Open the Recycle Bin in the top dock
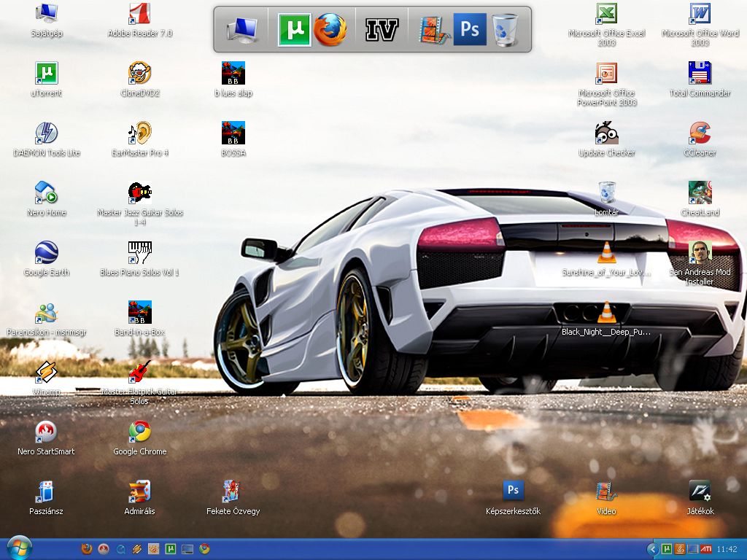Screen dimensions: 747x560 [x=505, y=29]
